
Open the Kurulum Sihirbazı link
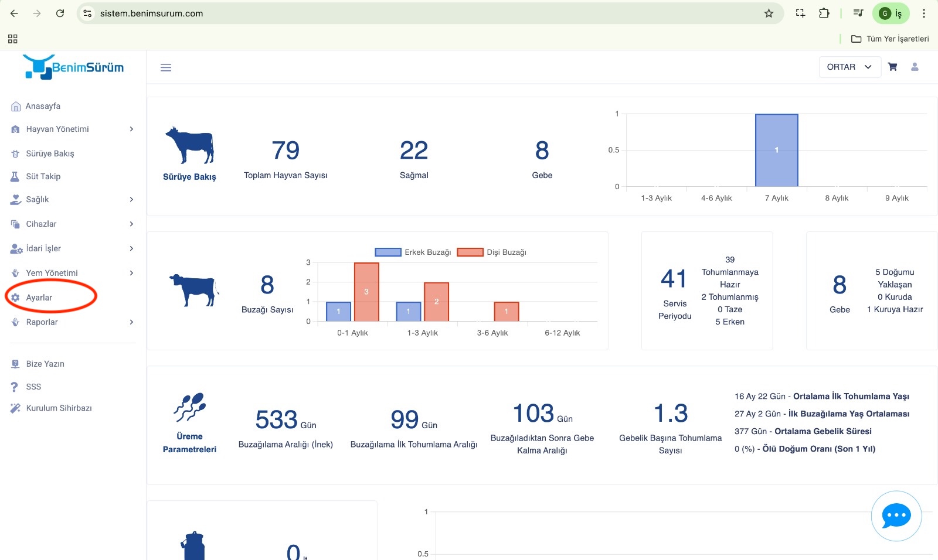click(59, 408)
